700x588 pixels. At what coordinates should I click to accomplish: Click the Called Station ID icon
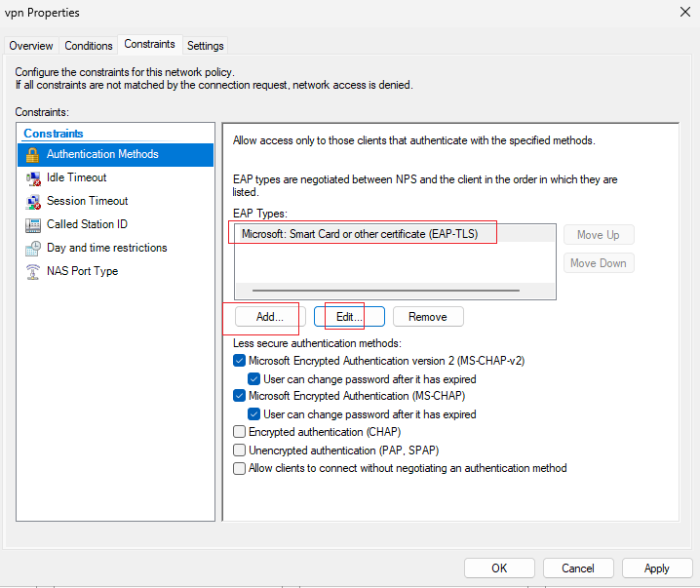pos(33,225)
